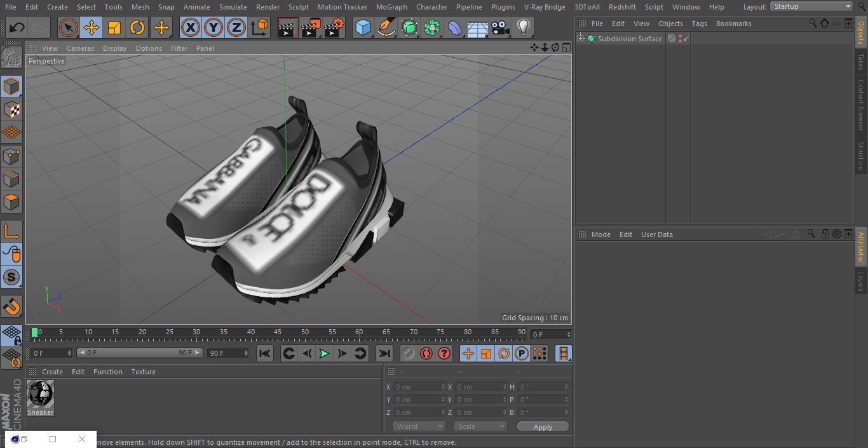Viewport: 868px width, 448px height.
Task: Add a Camera object
Action: [501, 27]
